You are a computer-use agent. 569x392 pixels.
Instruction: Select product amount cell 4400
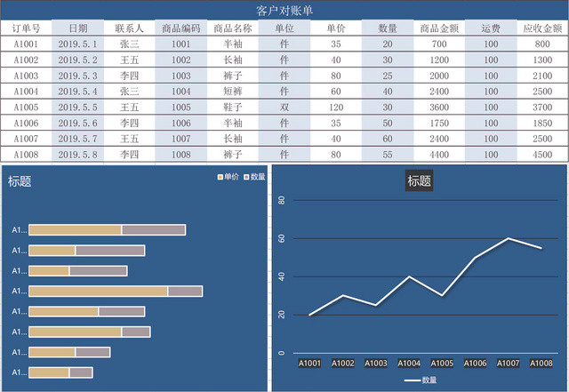click(439, 155)
